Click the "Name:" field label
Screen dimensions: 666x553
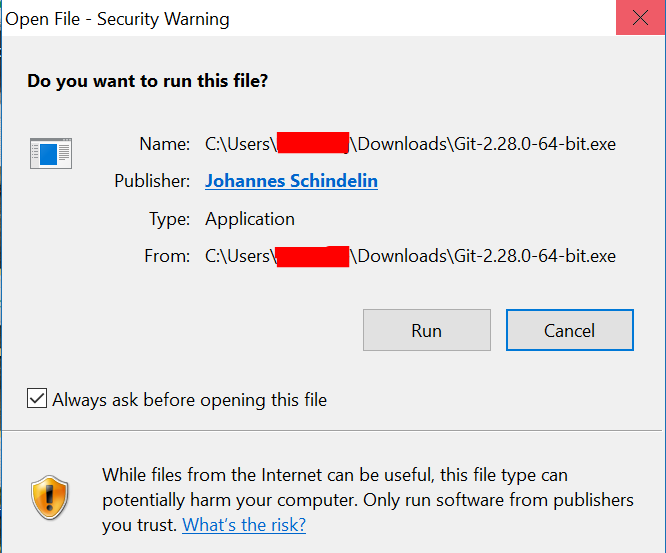(x=165, y=144)
